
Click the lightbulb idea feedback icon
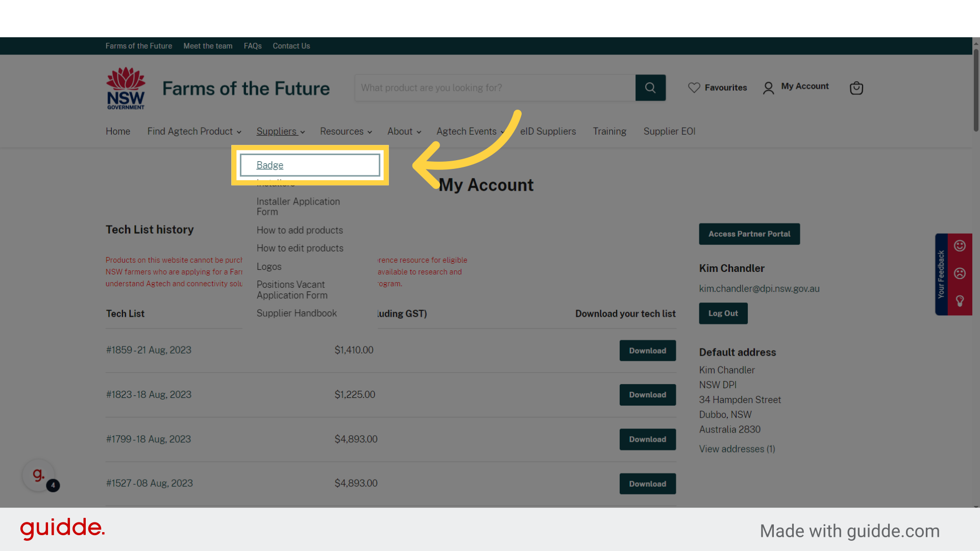point(960,301)
